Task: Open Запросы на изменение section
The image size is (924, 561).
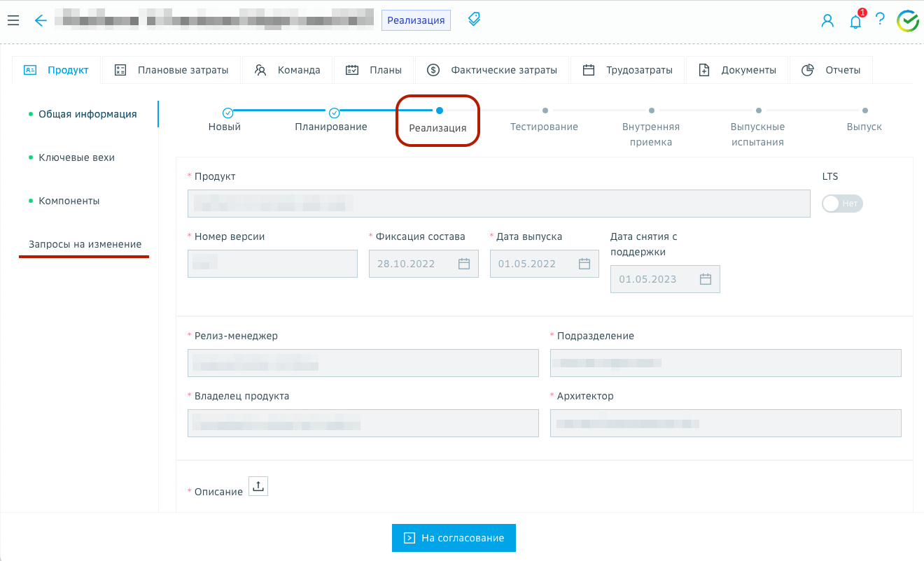Action: coord(85,244)
